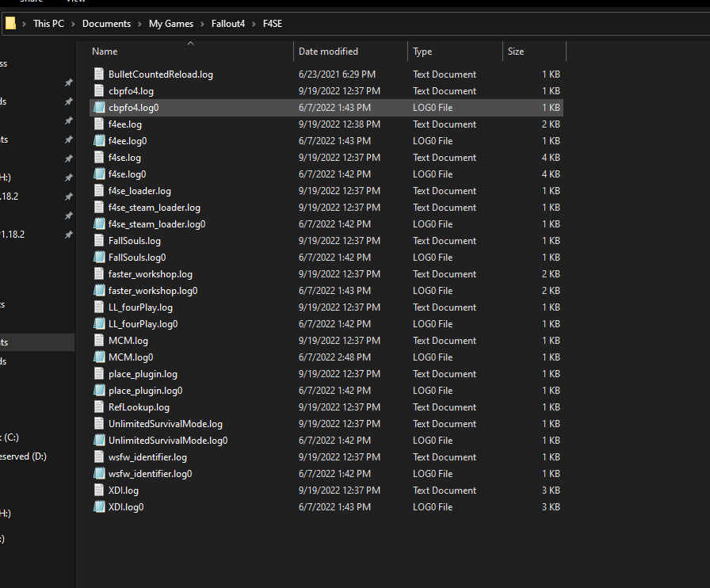Click the f4se_steam_loader.log0 notepad icon
This screenshot has height=588, width=710.
click(99, 223)
